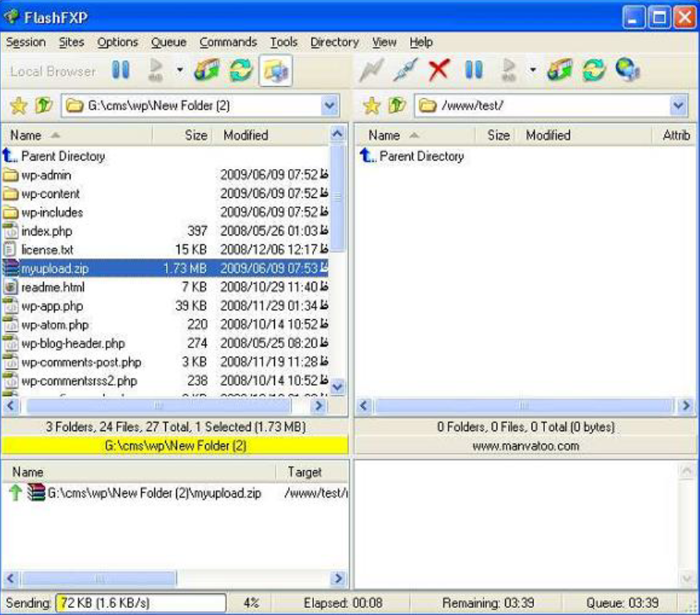Open the Options menu
The height and width of the screenshot is (615, 700).
tap(117, 42)
